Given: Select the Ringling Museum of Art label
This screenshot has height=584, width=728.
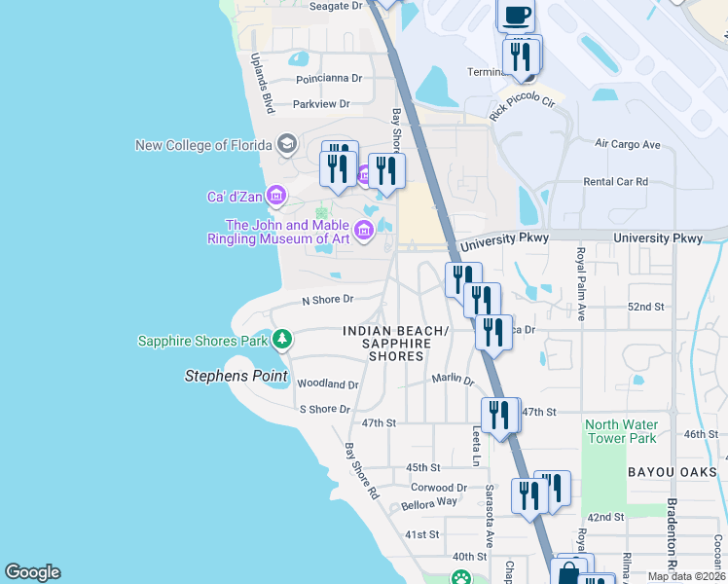Looking at the screenshot, I should [x=278, y=232].
